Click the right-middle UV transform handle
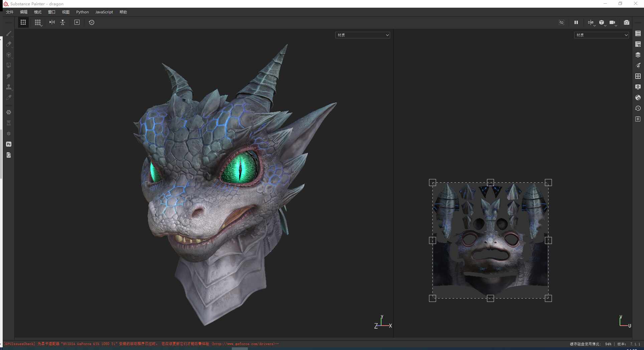The image size is (644, 350). pyautogui.click(x=548, y=240)
